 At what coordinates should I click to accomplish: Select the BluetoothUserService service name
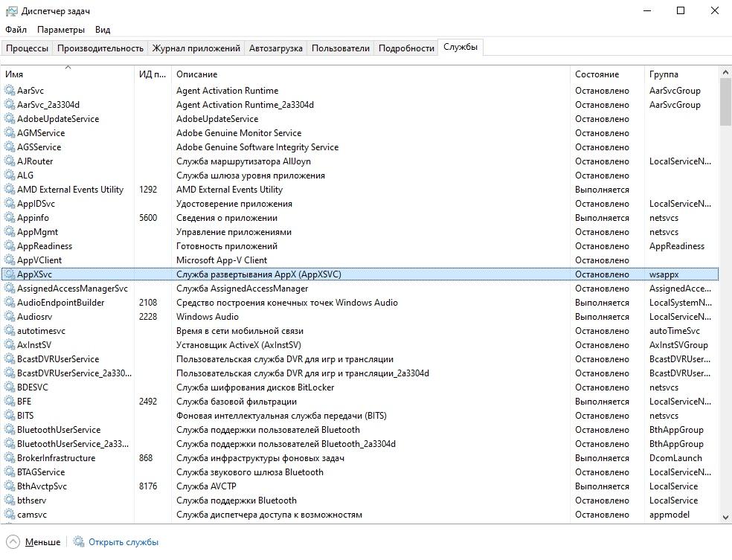59,429
